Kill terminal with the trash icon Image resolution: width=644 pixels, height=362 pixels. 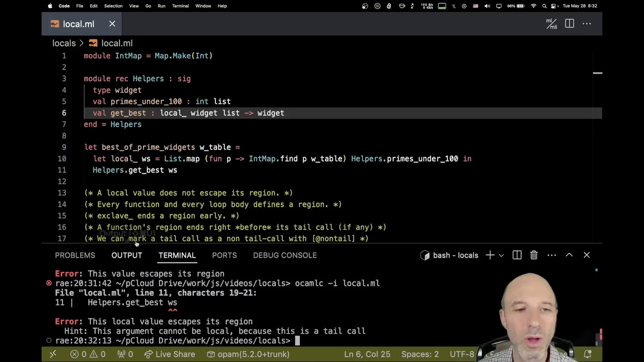pyautogui.click(x=534, y=255)
